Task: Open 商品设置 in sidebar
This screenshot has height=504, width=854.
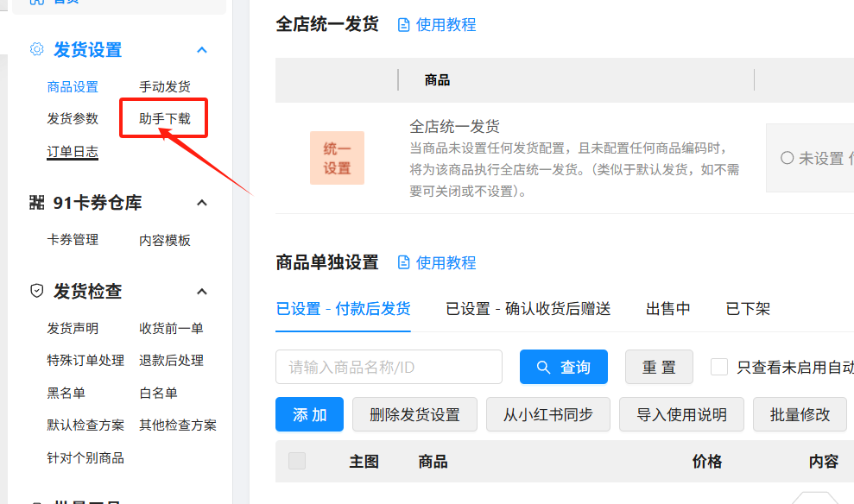Action: coord(73,86)
